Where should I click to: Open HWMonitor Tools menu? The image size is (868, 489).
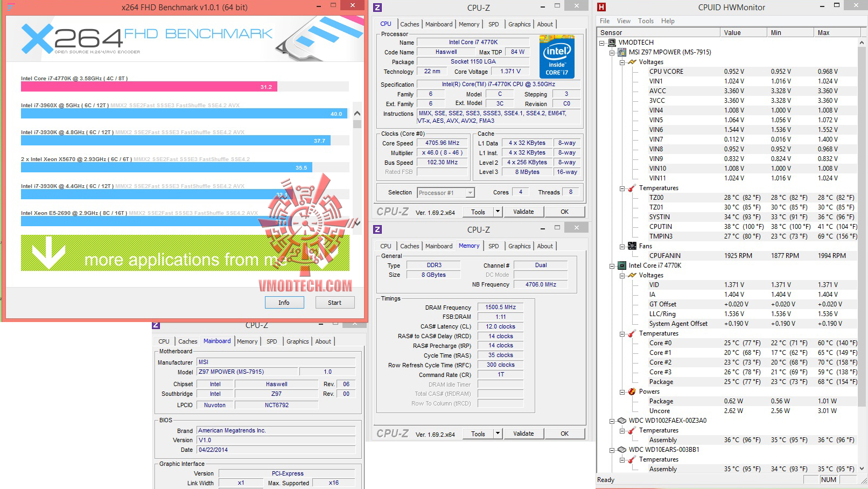click(x=646, y=21)
